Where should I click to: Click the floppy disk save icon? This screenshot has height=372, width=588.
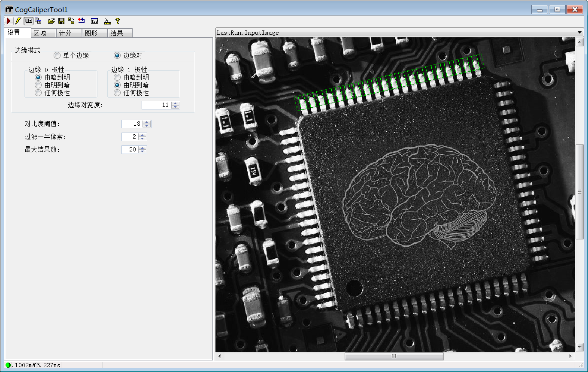[x=61, y=21]
